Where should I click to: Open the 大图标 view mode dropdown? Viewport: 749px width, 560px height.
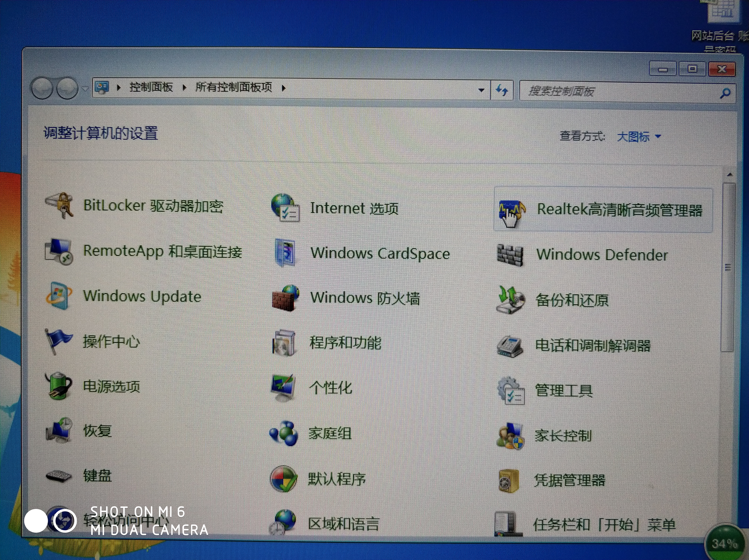coord(639,137)
